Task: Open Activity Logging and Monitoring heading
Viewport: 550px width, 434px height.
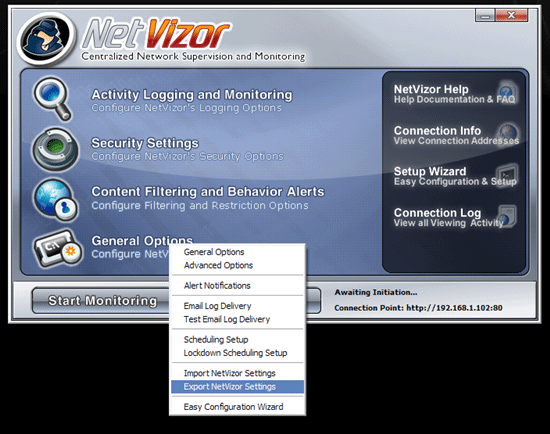Action: [x=192, y=95]
